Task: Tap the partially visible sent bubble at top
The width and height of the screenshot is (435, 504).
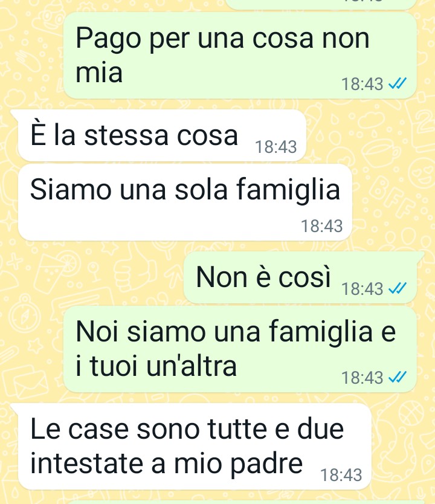Action: 321,4
